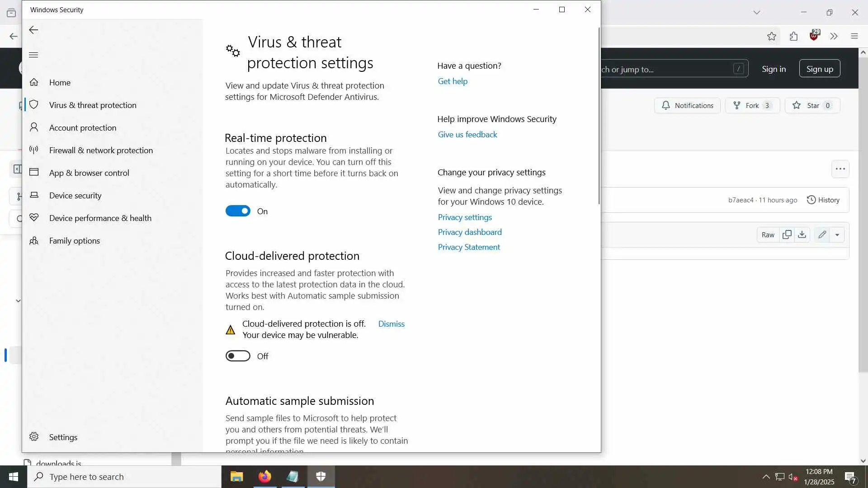Click the copy raw file icon
The image size is (868, 488).
(787, 235)
